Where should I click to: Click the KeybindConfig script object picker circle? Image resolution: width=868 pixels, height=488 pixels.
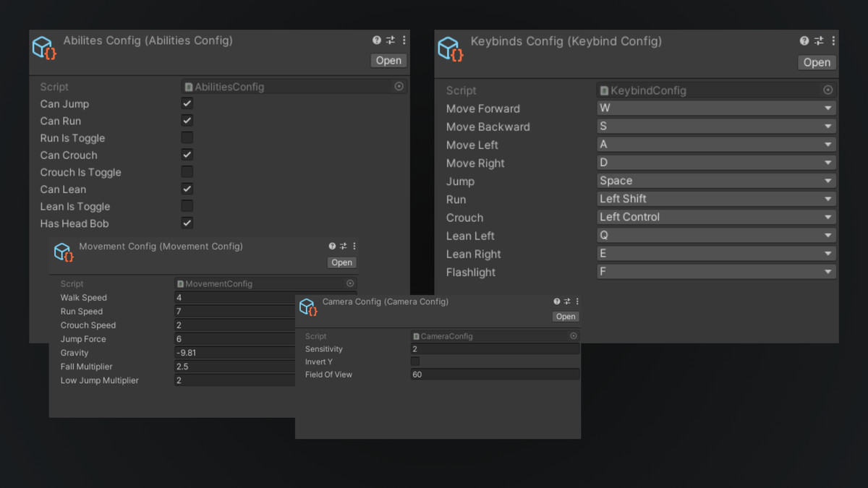[827, 90]
